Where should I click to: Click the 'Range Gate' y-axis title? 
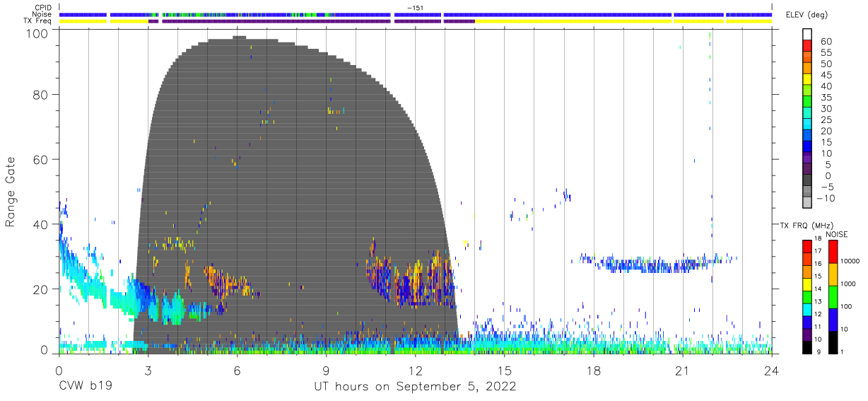point(11,191)
